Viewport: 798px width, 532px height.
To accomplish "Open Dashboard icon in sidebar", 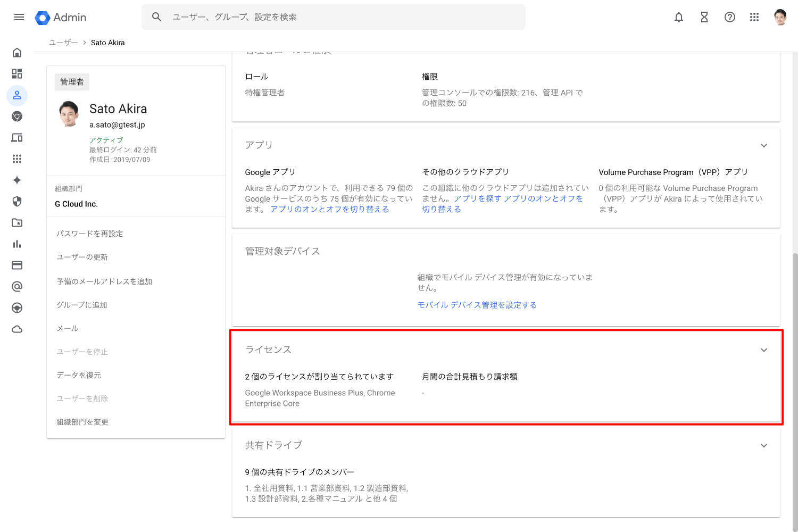I will [x=17, y=74].
